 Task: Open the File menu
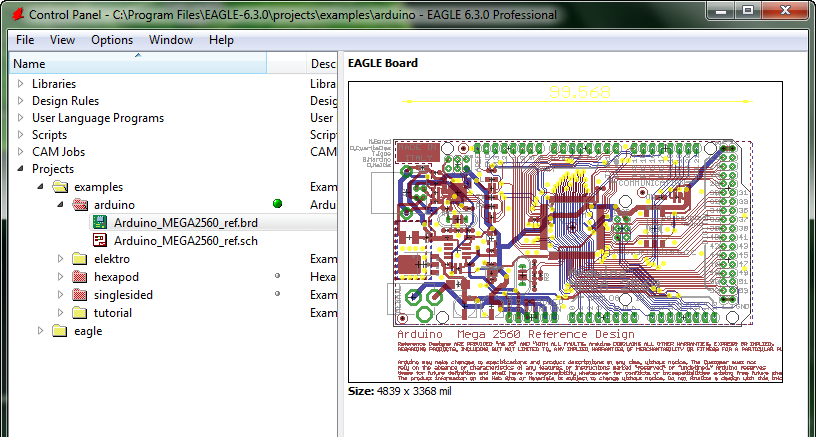tap(25, 40)
